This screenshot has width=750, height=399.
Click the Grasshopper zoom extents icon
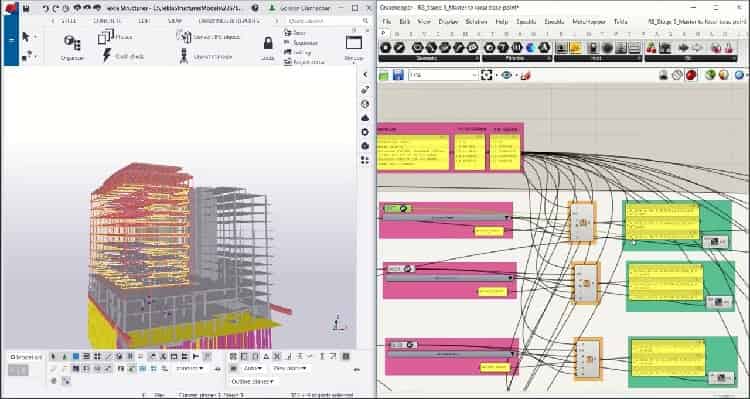486,75
